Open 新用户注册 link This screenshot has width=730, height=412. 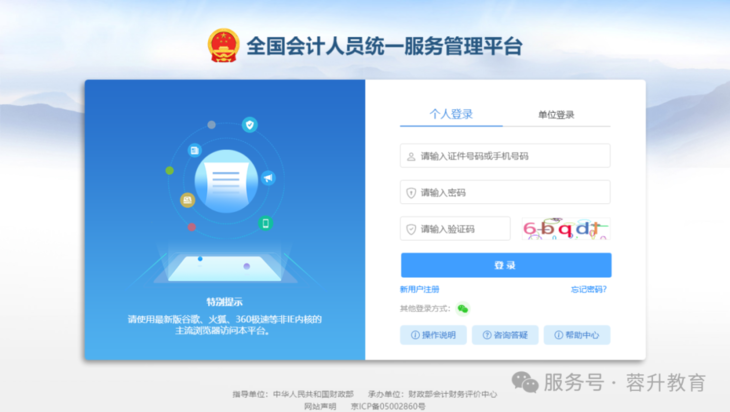pos(419,290)
